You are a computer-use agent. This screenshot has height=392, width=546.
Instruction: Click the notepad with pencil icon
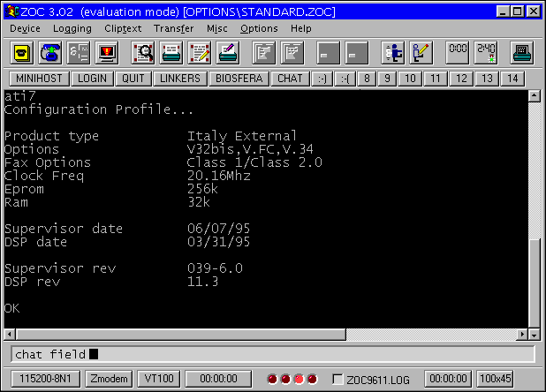[x=200, y=52]
